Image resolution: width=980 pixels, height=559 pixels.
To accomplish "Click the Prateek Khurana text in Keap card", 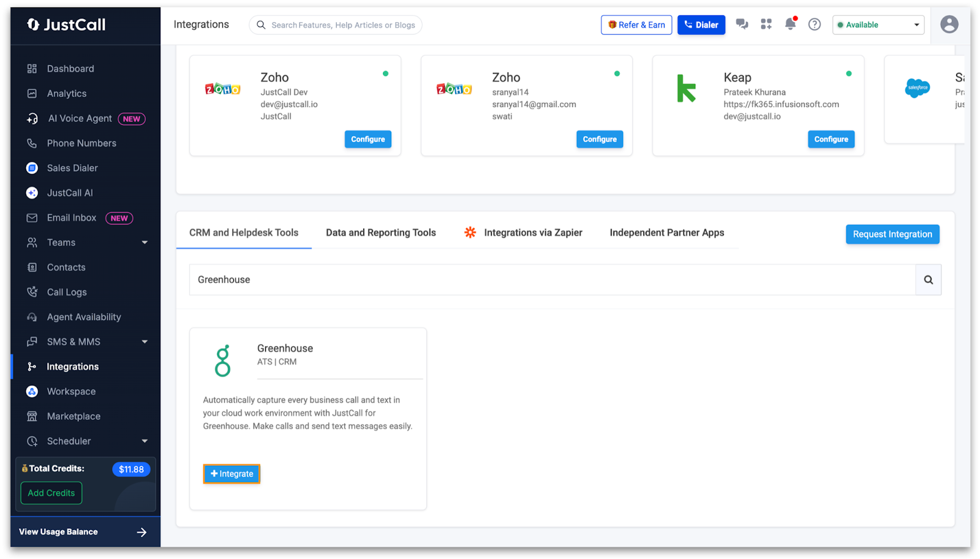I will click(755, 92).
